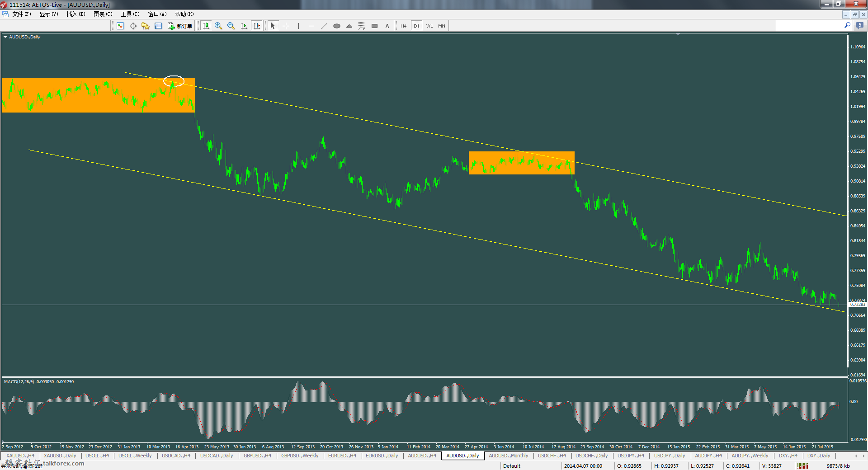This screenshot has height=470, width=868.
Task: Switch to USDCHF.,Daily chart tab
Action: [x=592, y=456]
